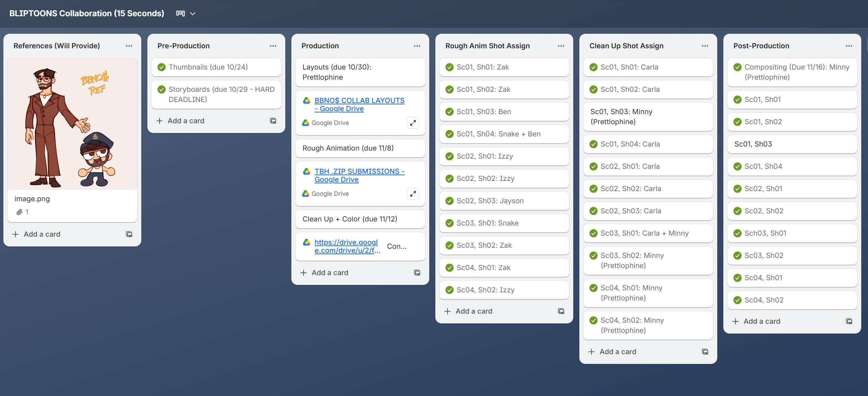Viewport: 868px width, 396px height.
Task: Open the Post-Production list actions menu
Action: pos(849,46)
